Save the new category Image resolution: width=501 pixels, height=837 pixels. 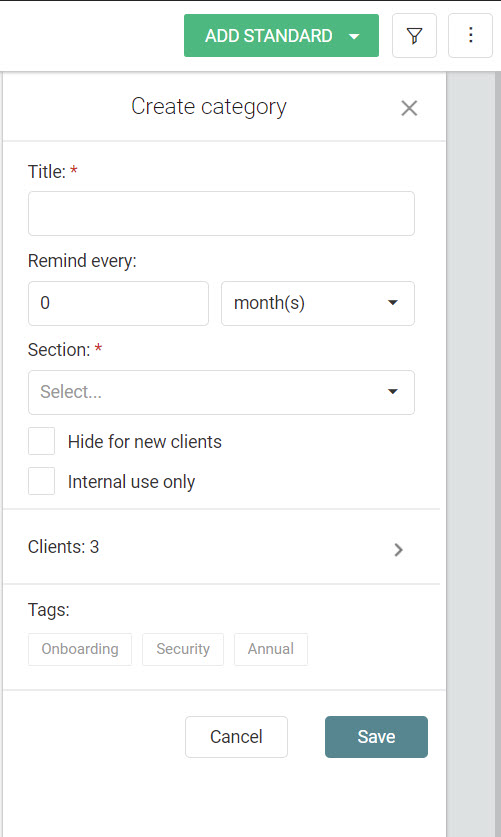pos(376,737)
